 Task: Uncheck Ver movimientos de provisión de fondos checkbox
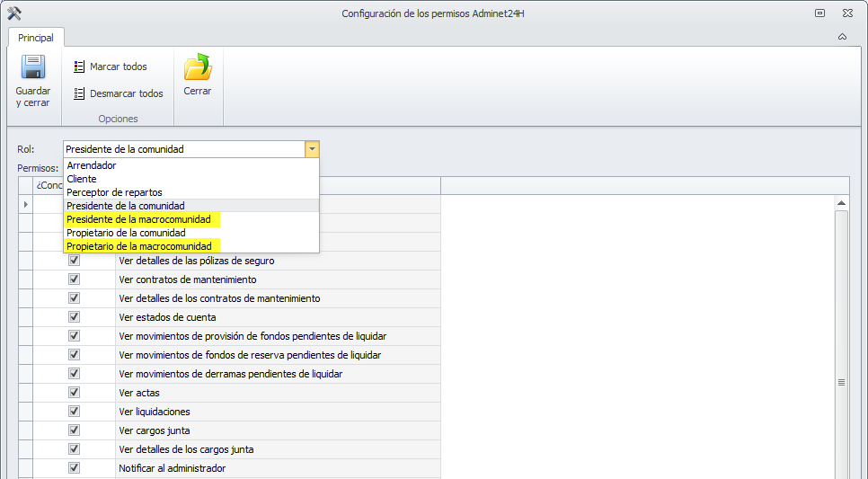[74, 335]
